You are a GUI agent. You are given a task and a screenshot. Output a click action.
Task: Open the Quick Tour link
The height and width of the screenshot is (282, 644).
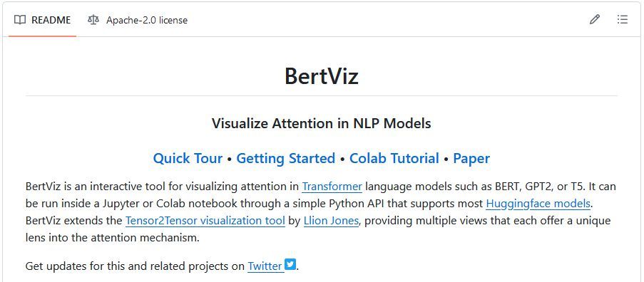188,158
